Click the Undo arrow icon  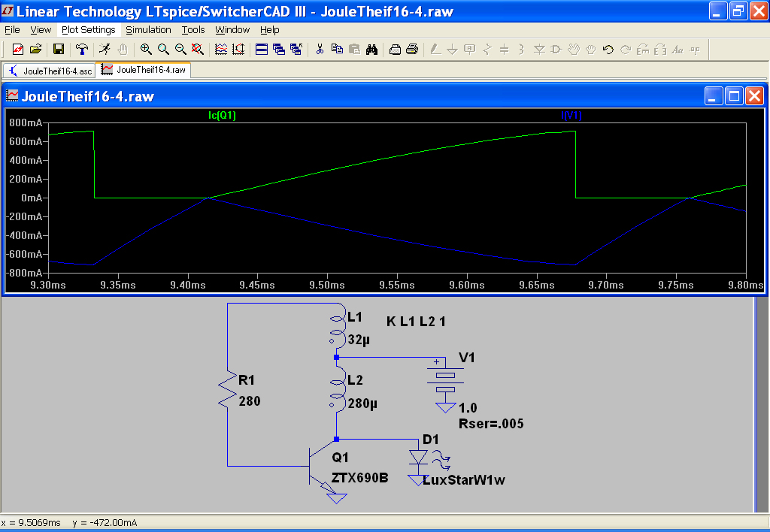[x=608, y=50]
